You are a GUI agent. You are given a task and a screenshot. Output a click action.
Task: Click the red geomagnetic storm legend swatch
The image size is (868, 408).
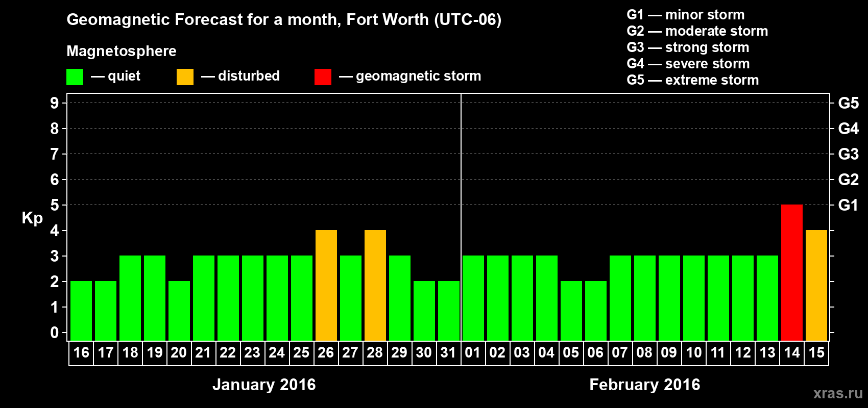323,77
